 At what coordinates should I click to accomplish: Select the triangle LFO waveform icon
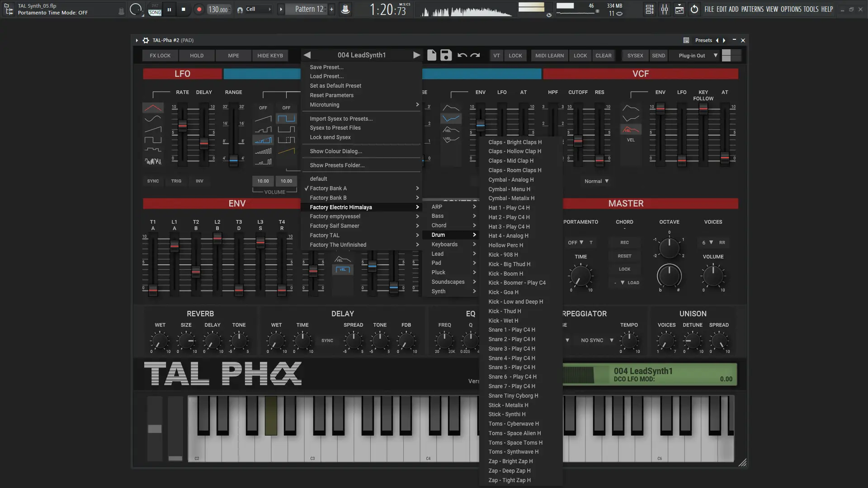click(153, 108)
